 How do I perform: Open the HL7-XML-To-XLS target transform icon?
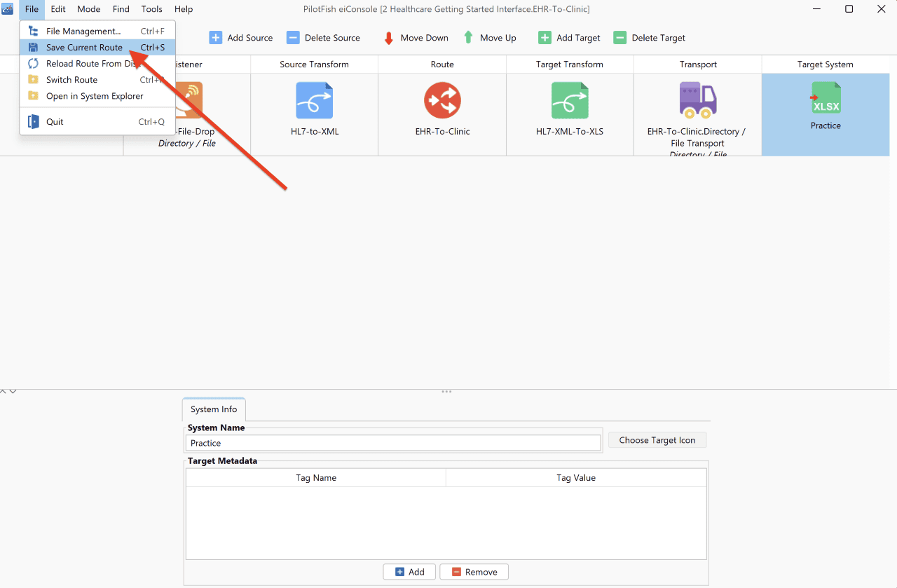click(x=570, y=100)
